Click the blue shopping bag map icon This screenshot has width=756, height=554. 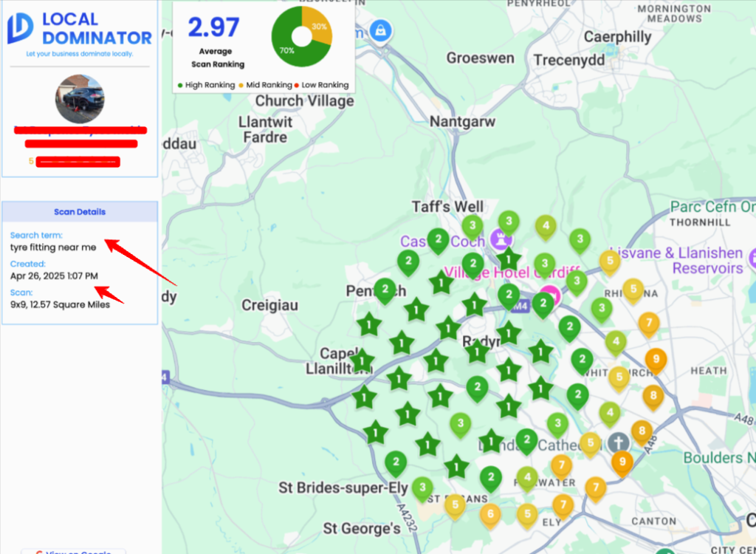pos(381,30)
